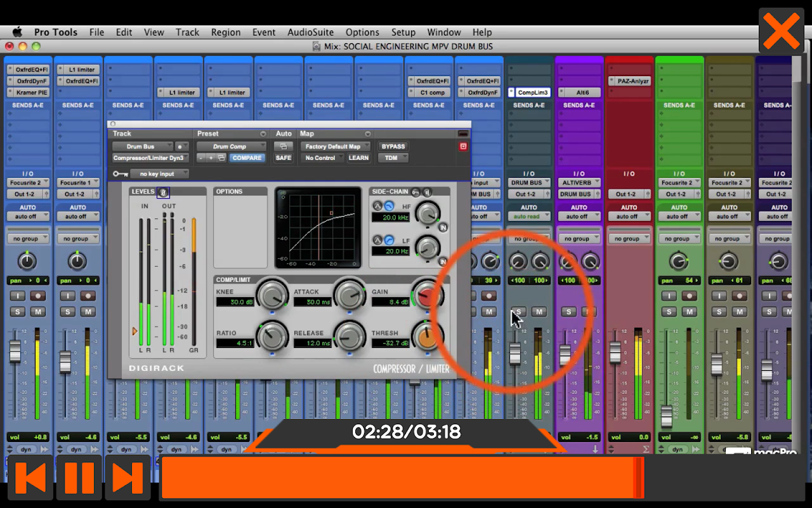Toggle automation SAFE button

284,157
